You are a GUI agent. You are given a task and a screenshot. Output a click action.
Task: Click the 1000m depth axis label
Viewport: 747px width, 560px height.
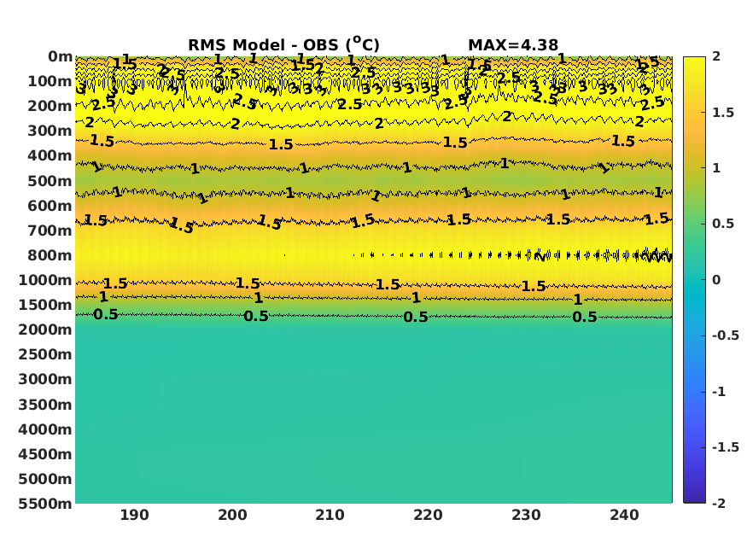coord(46,281)
